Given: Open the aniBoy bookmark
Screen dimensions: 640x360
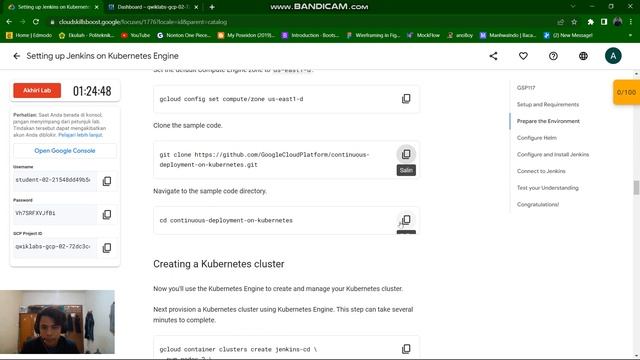Looking at the screenshot, I should 460,36.
